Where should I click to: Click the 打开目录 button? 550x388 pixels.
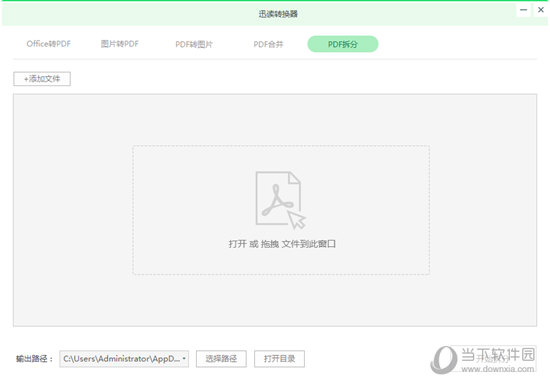click(x=279, y=359)
